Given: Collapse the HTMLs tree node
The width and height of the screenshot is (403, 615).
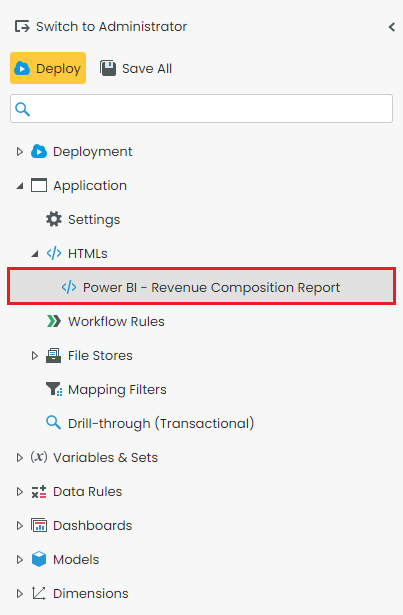Looking at the screenshot, I should pyautogui.click(x=35, y=254).
